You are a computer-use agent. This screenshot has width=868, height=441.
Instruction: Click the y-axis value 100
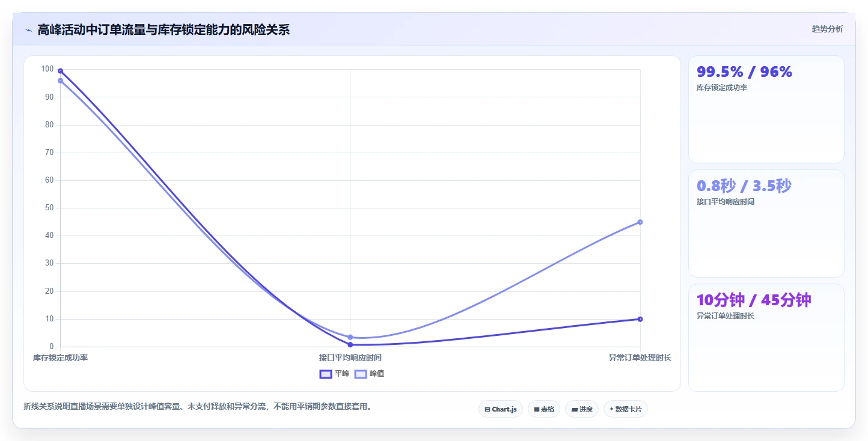(x=47, y=69)
